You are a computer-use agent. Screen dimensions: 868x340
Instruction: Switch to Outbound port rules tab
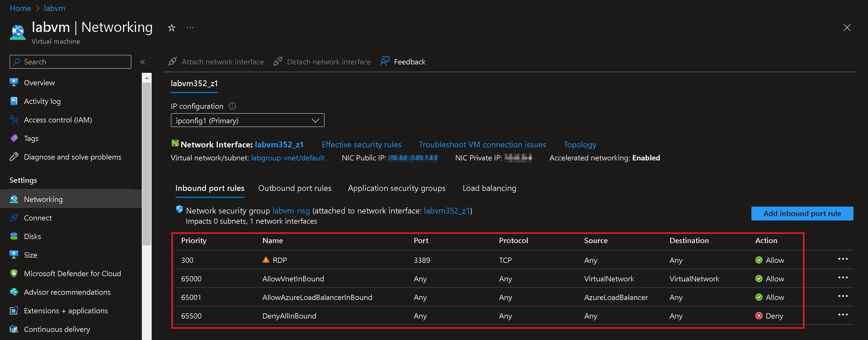point(294,188)
